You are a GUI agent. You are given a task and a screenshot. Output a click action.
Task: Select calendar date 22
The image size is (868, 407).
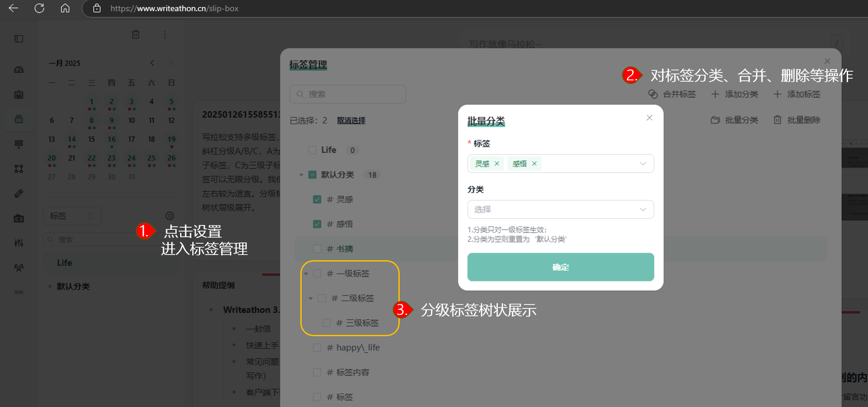pos(92,158)
